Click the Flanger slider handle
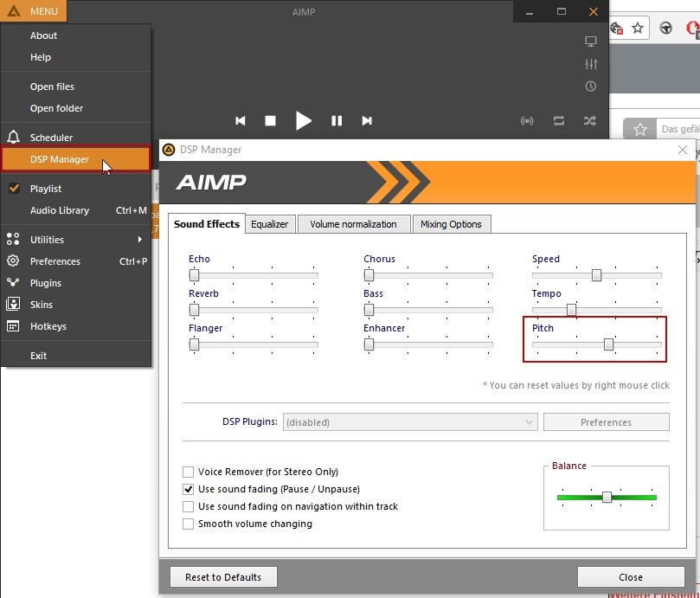 [x=194, y=344]
